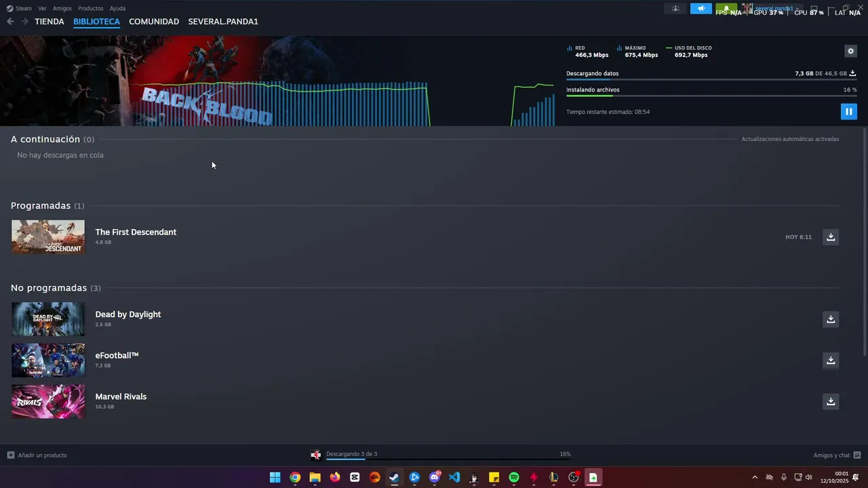Click the bottom download progress bar
868x488 pixels.
coord(448,460)
